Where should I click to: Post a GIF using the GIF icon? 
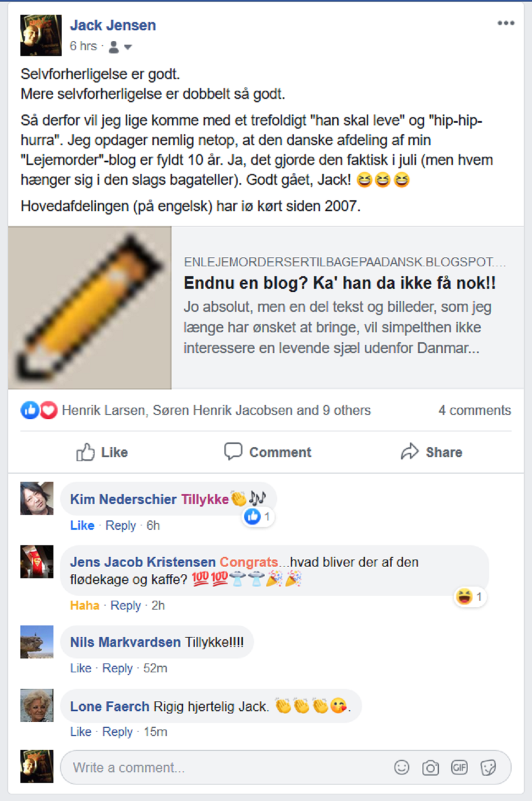point(459,767)
